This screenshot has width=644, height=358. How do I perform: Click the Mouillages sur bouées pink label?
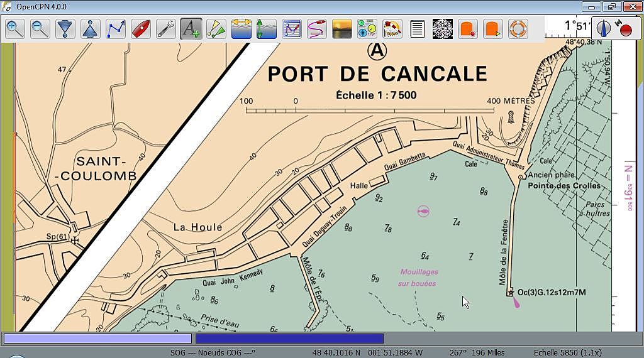(x=418, y=278)
